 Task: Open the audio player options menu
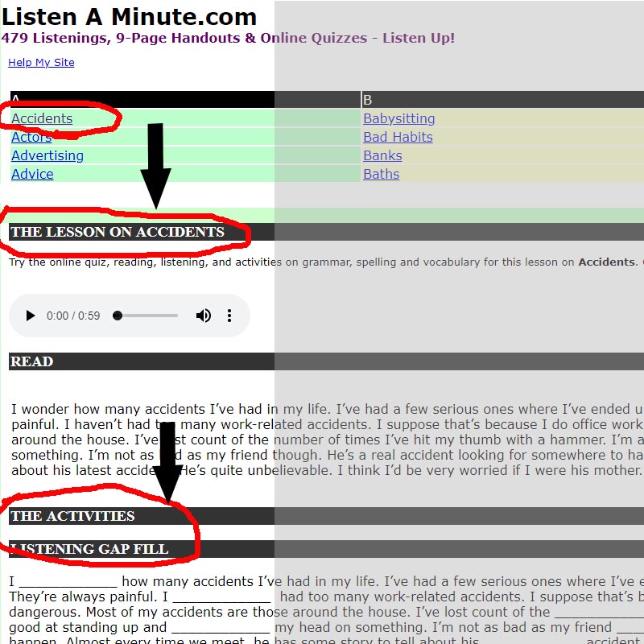click(229, 316)
